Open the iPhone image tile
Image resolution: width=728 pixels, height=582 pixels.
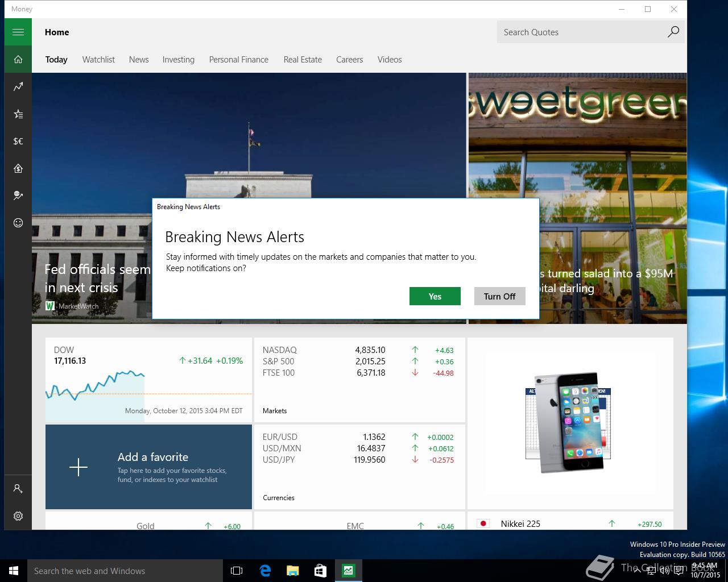(x=570, y=423)
